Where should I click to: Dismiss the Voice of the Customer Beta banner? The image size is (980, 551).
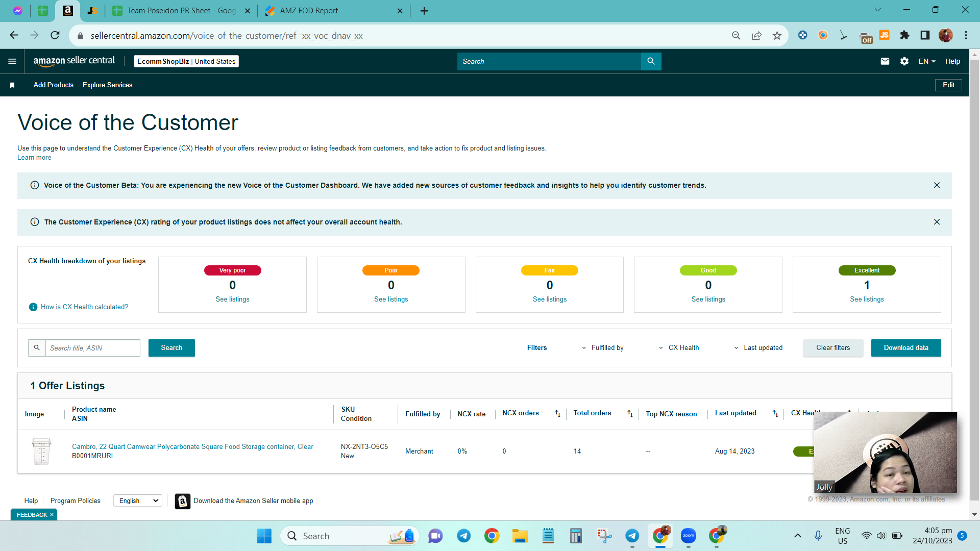coord(937,185)
